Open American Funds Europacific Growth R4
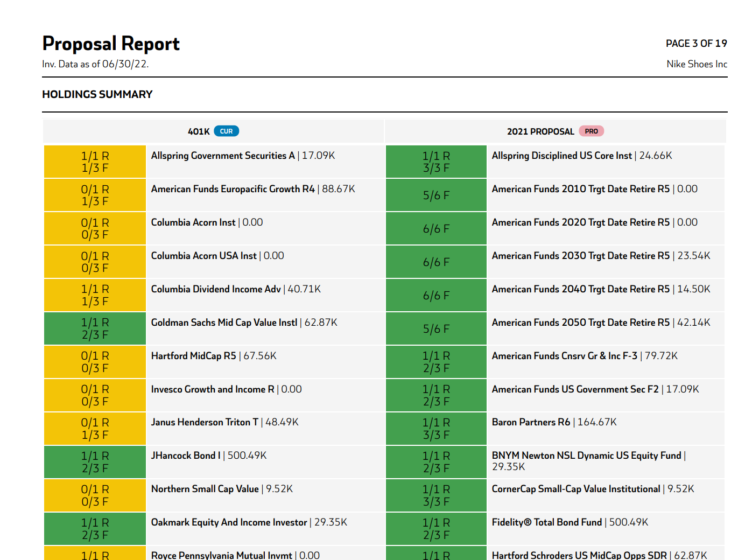 (x=233, y=189)
